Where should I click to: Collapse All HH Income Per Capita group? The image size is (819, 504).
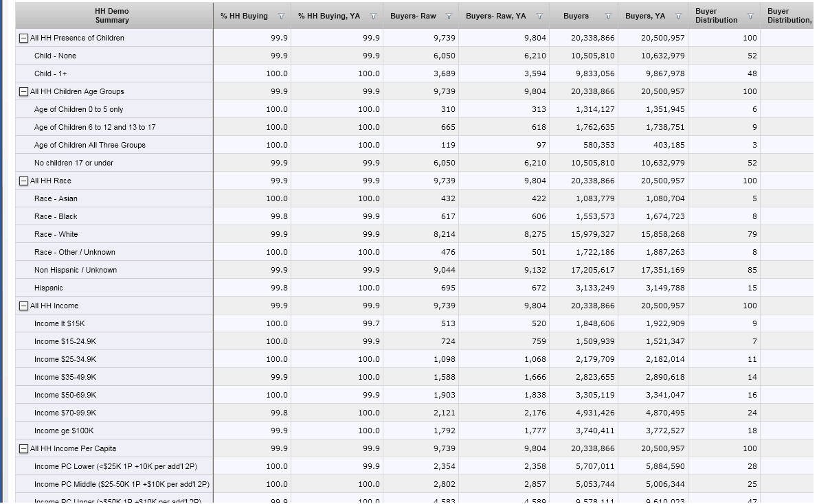tap(24, 449)
